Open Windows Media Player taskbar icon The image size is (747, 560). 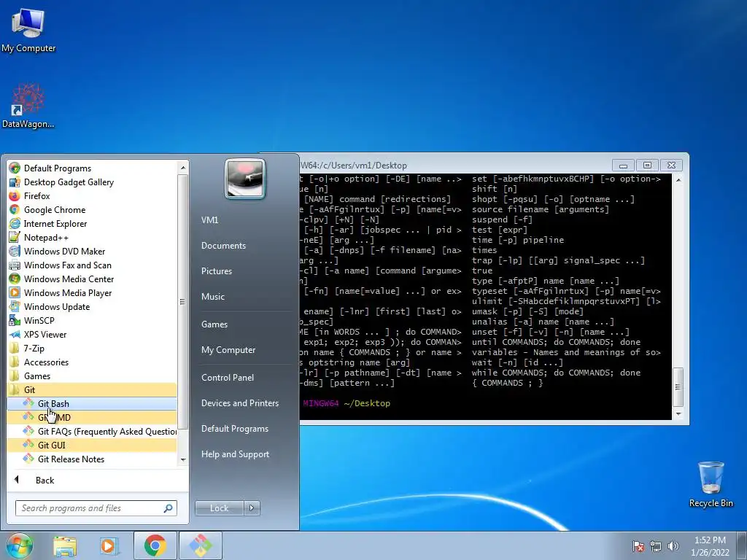point(109,545)
